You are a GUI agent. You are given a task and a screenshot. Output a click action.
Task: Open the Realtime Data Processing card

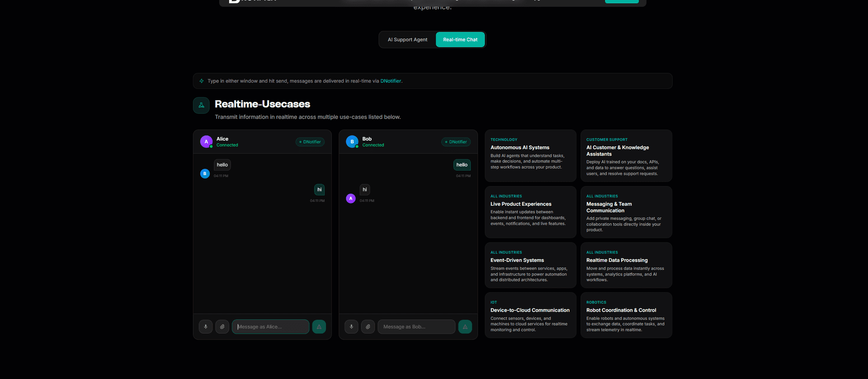click(x=626, y=265)
